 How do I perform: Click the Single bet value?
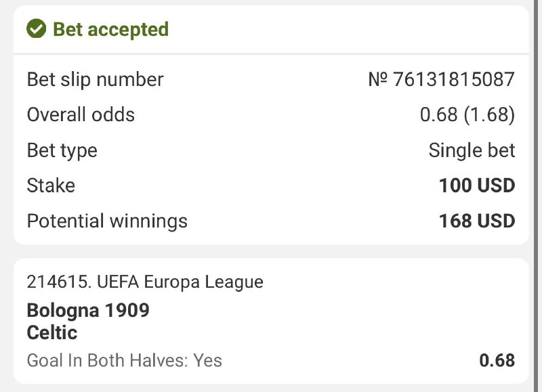tap(472, 150)
